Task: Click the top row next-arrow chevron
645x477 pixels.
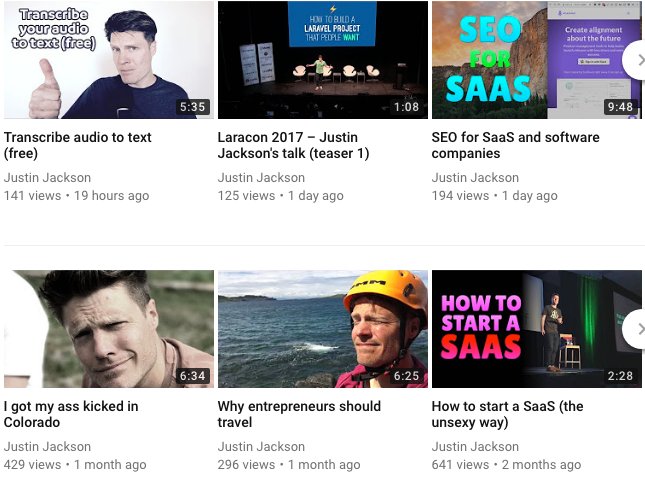Action: 636,60
